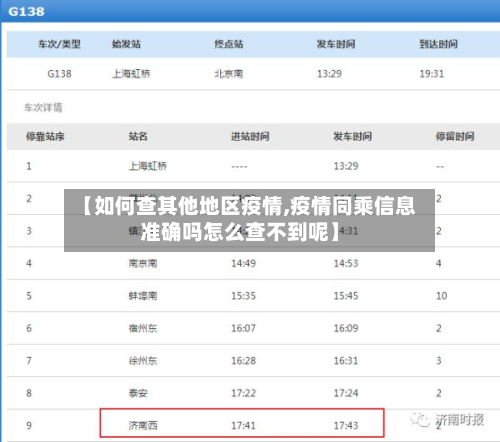This screenshot has width=500, height=442.
Task: Click the 站名 column header
Action: [x=138, y=136]
